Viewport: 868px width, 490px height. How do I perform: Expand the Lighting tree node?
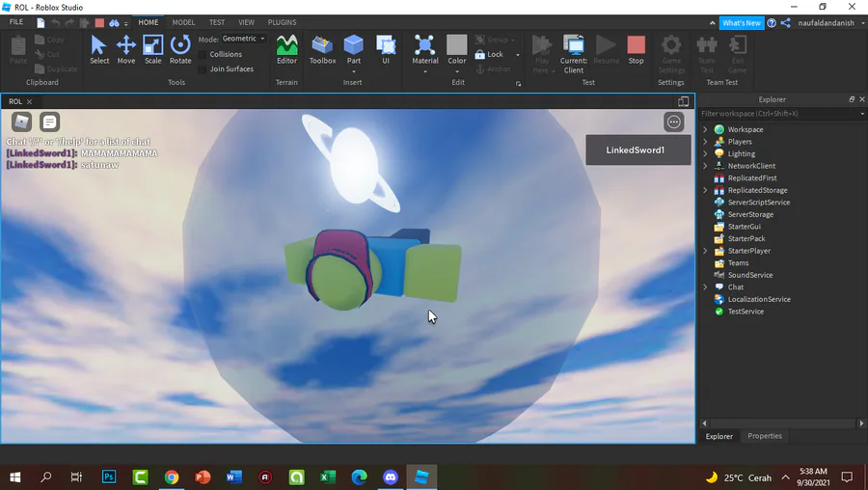coord(705,154)
